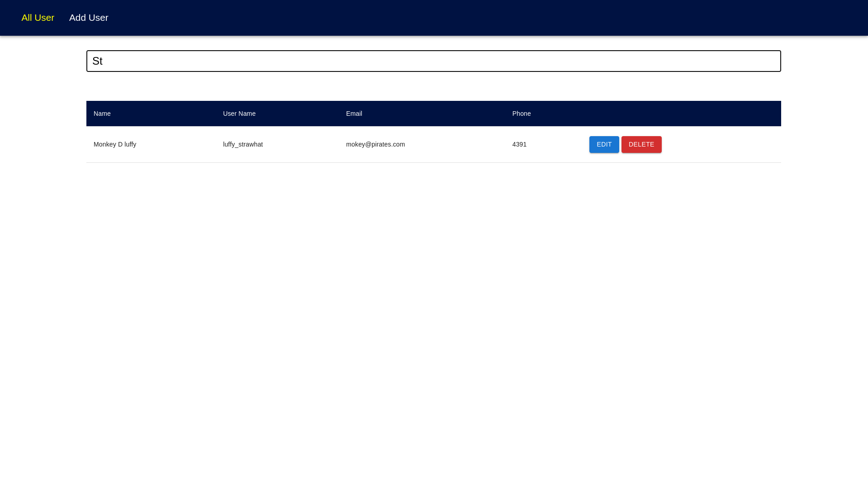The image size is (868, 488).
Task: Go to the Add User page
Action: (89, 18)
